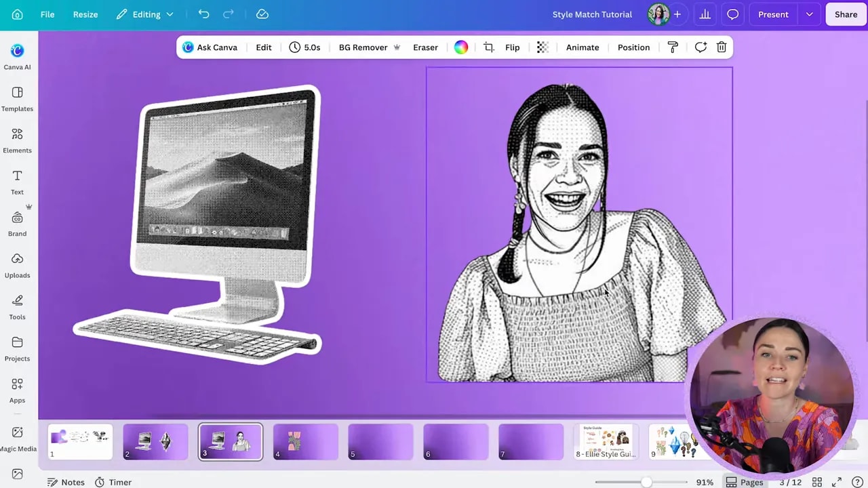Click BG Remover
The height and width of the screenshot is (488, 868).
coord(370,47)
